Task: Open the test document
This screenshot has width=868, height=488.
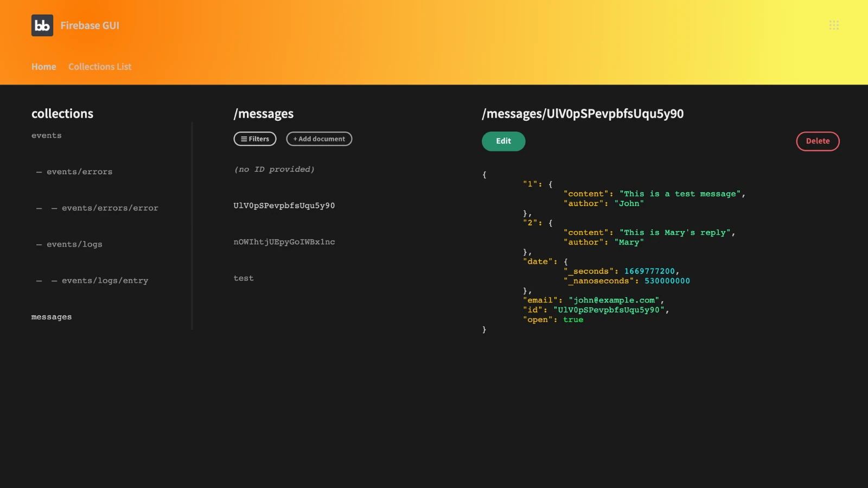Action: (x=244, y=278)
